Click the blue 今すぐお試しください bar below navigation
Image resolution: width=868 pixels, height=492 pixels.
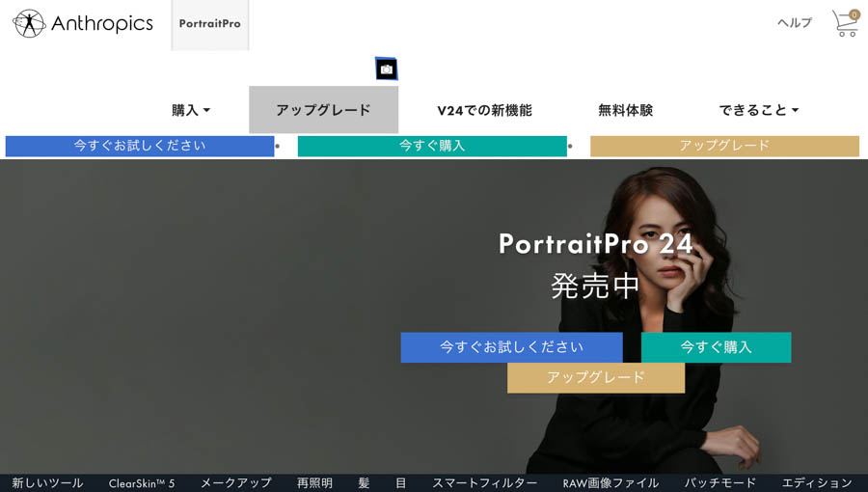(140, 146)
